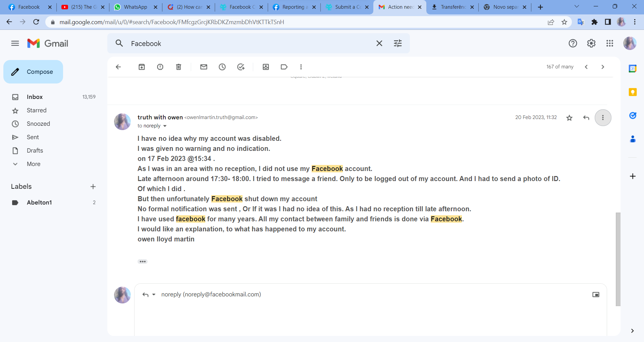This screenshot has height=342, width=644.
Task: Open Google Keep in the side panel
Action: pos(633,92)
